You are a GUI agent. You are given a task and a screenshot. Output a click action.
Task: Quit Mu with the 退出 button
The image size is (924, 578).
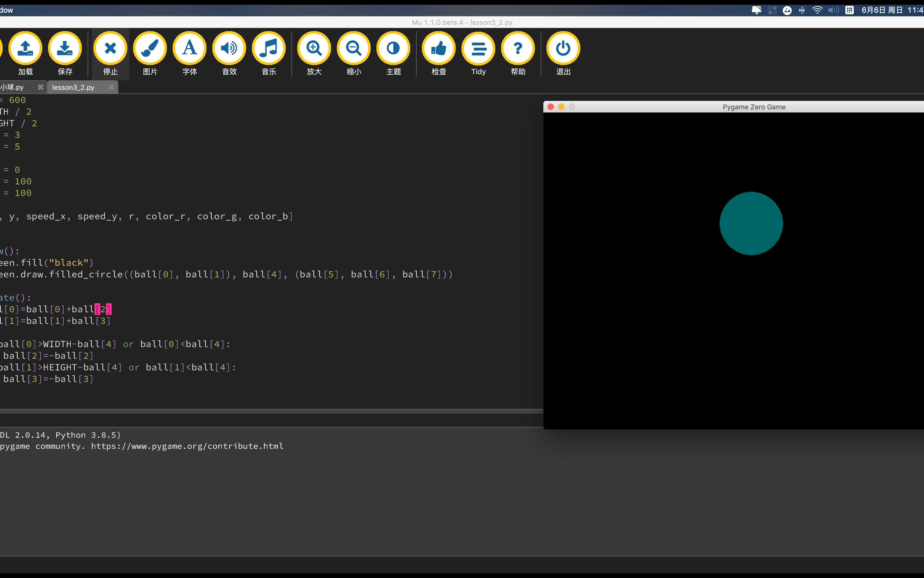click(x=563, y=49)
